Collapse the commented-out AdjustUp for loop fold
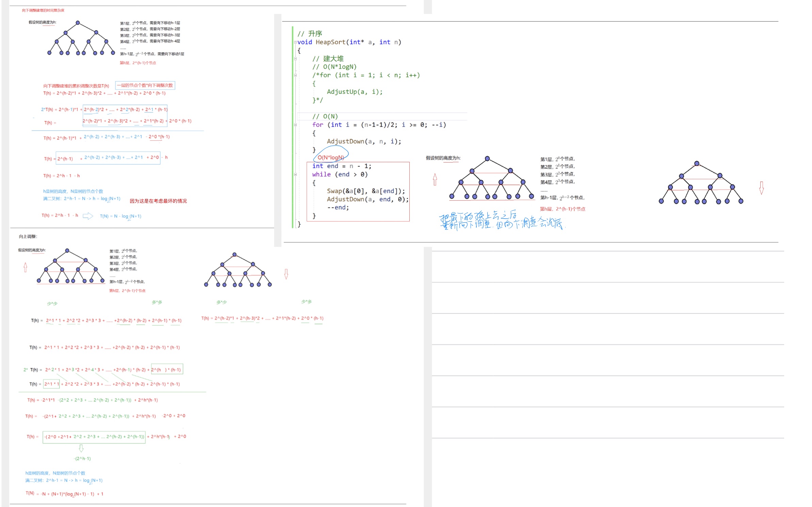812x507 pixels. [x=295, y=75]
